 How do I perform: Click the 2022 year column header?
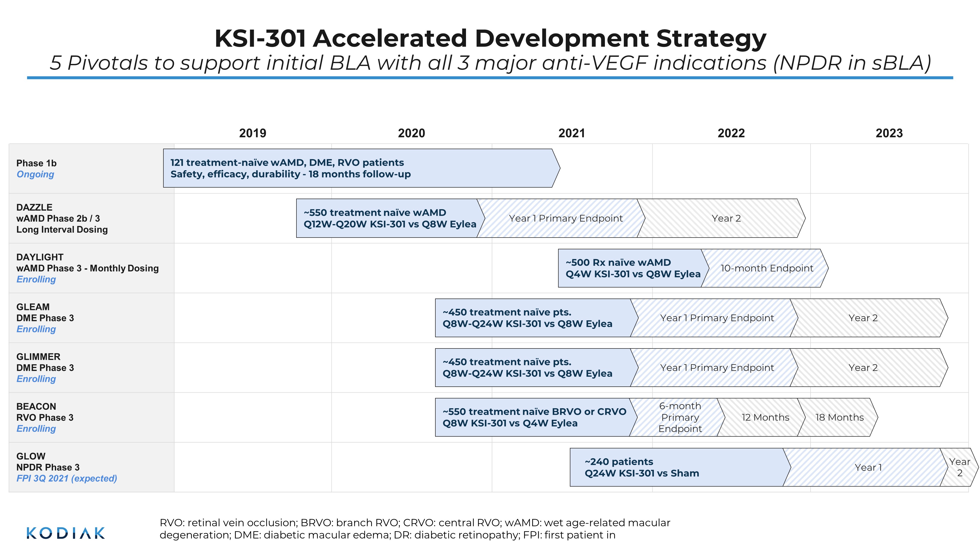[731, 133]
